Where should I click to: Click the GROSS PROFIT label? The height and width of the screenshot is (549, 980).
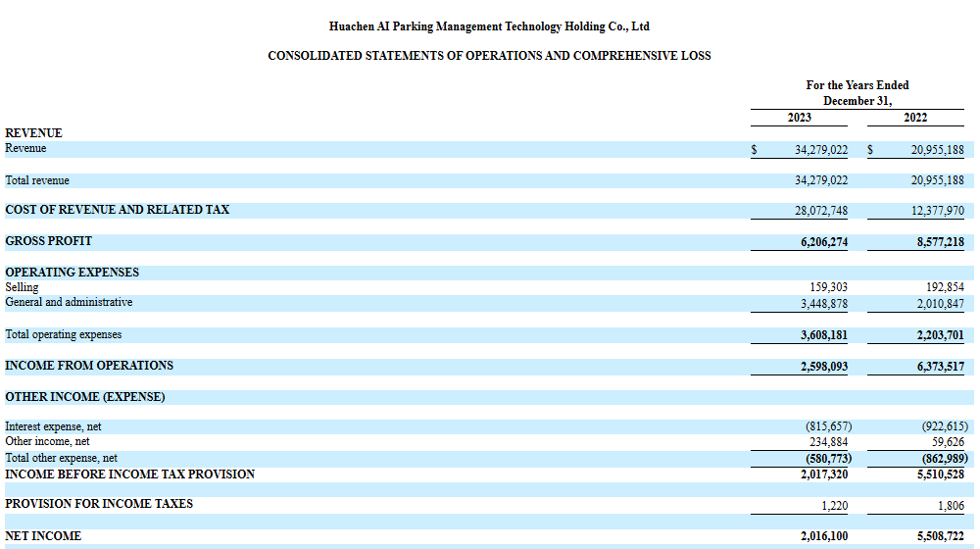pos(49,241)
